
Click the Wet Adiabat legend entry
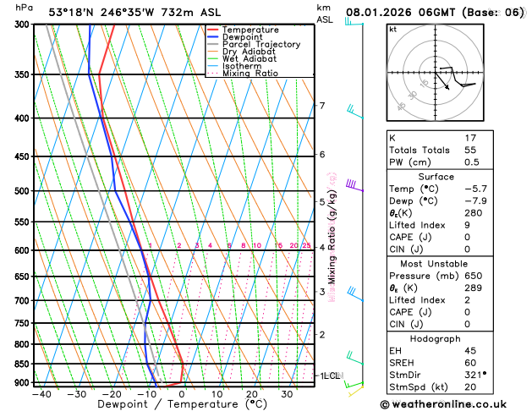pyautogui.click(x=242, y=58)
